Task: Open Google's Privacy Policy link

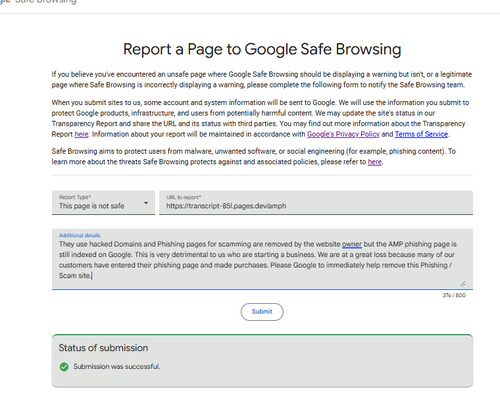Action: pos(343,134)
